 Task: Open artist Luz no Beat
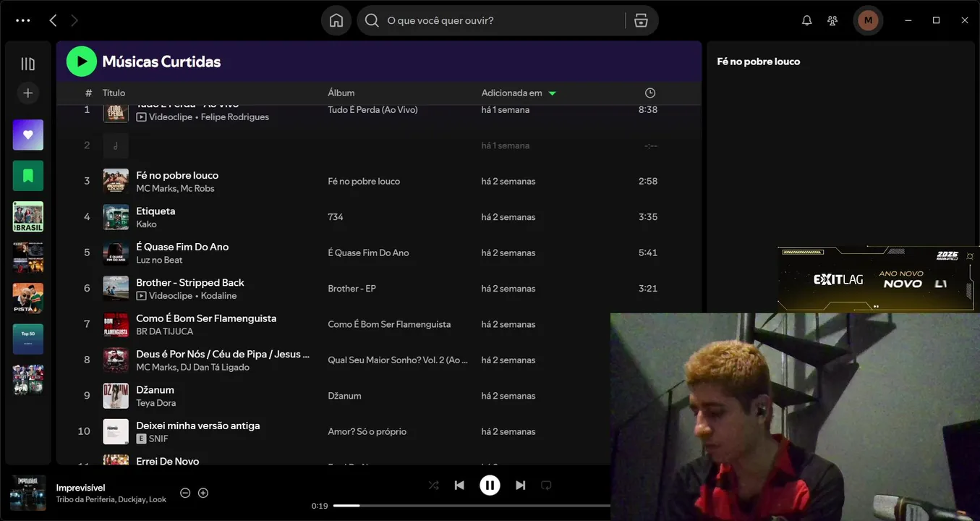[159, 260]
